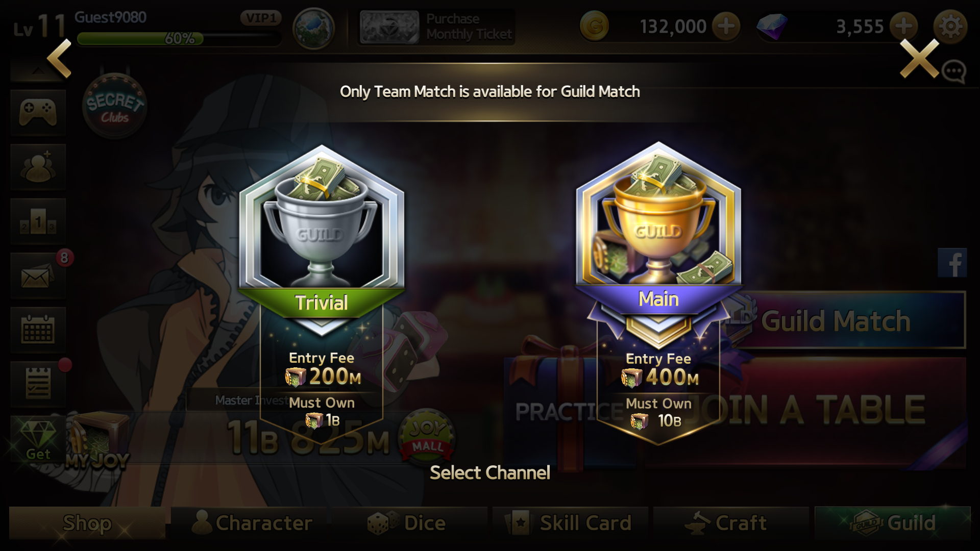Open the Shop tab
The image size is (980, 551).
coord(87,523)
